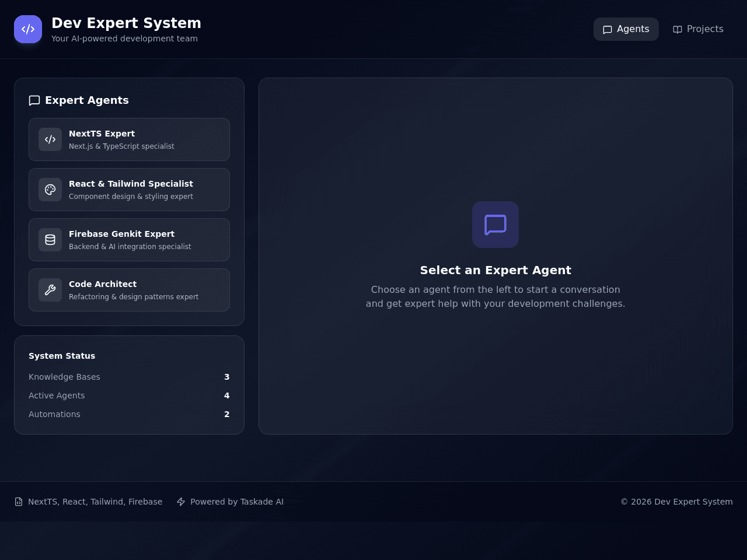747x560 pixels.
Task: Click 'Backend & AI integration specialist' description
Action: pyautogui.click(x=130, y=247)
